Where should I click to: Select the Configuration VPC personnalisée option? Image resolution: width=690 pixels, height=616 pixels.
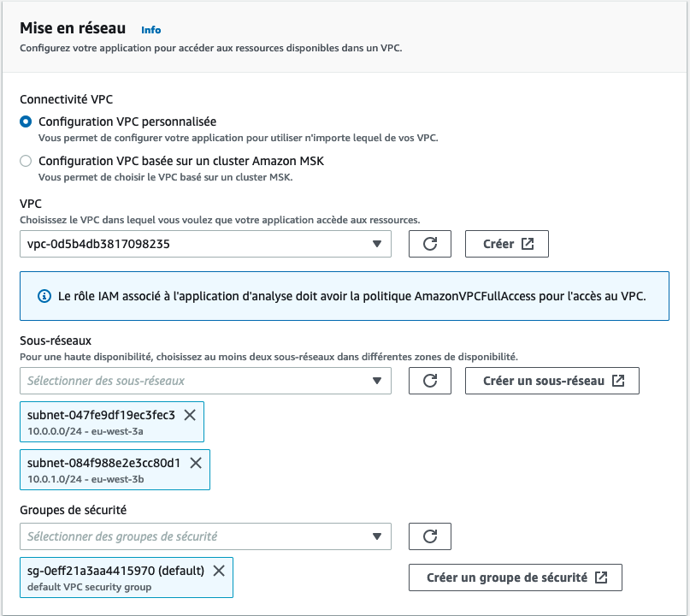[x=26, y=122]
